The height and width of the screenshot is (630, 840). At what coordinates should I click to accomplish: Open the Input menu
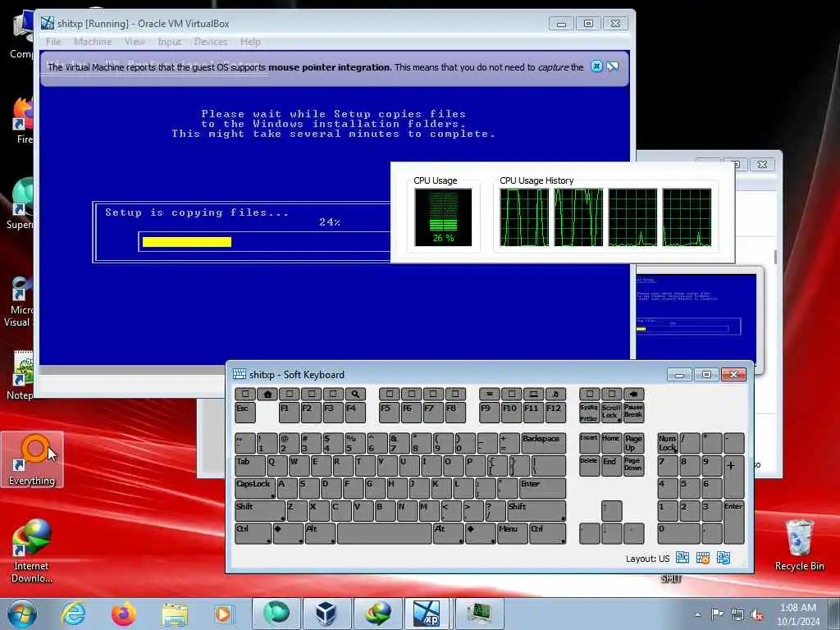169,42
